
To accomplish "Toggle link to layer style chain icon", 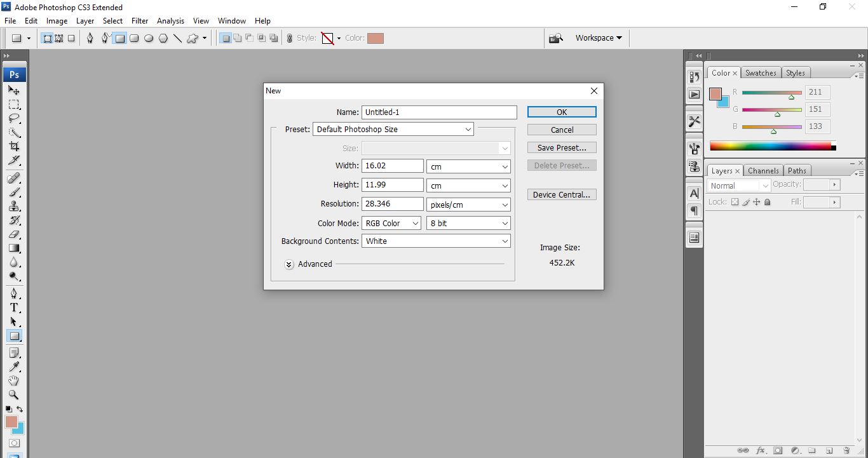I will pyautogui.click(x=290, y=38).
